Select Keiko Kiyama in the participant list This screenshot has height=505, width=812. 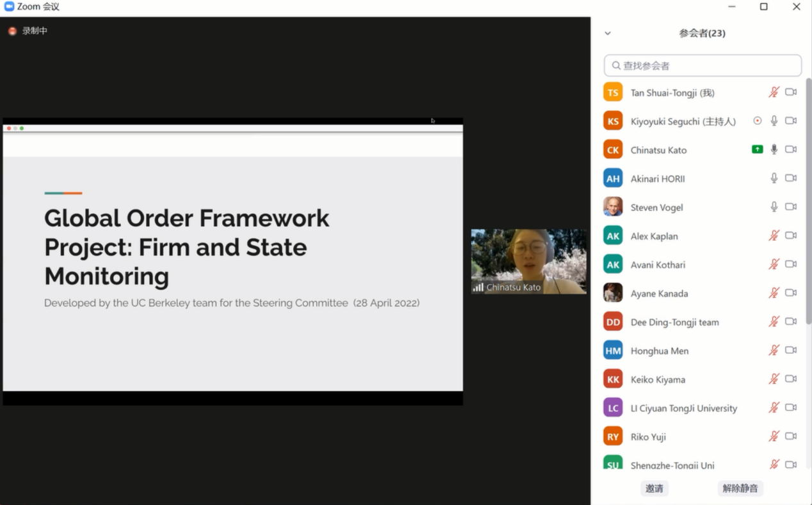point(658,379)
